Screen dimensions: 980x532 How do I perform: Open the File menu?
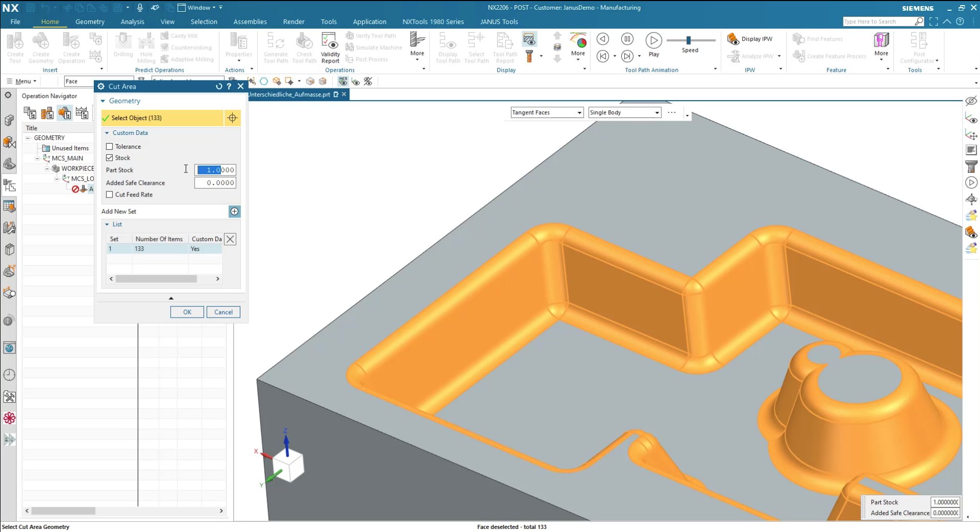tap(15, 22)
